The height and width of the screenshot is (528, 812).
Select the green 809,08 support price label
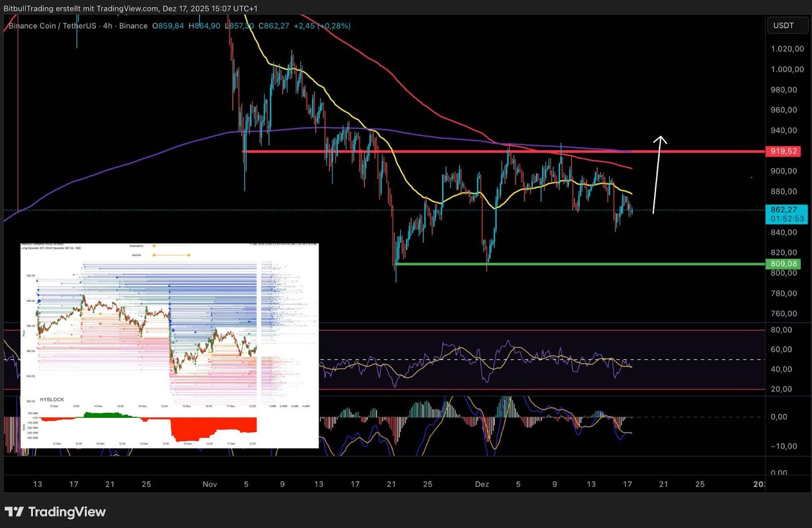(x=783, y=264)
